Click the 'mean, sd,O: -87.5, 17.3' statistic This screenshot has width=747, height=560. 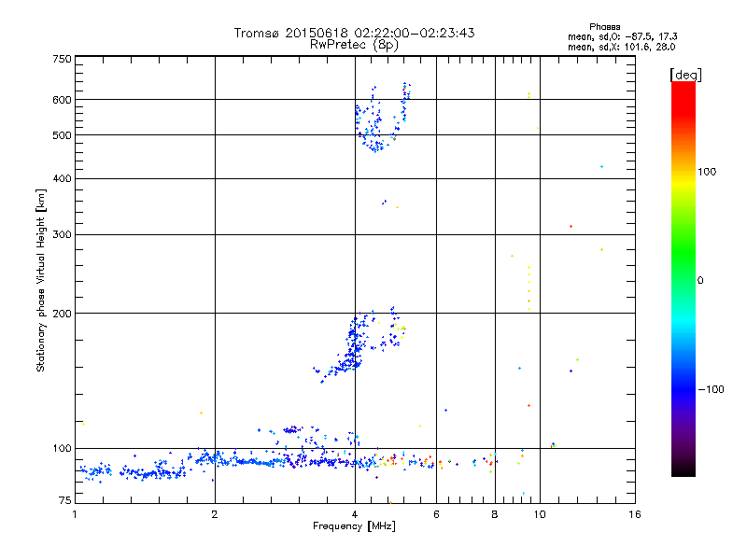pos(622,36)
